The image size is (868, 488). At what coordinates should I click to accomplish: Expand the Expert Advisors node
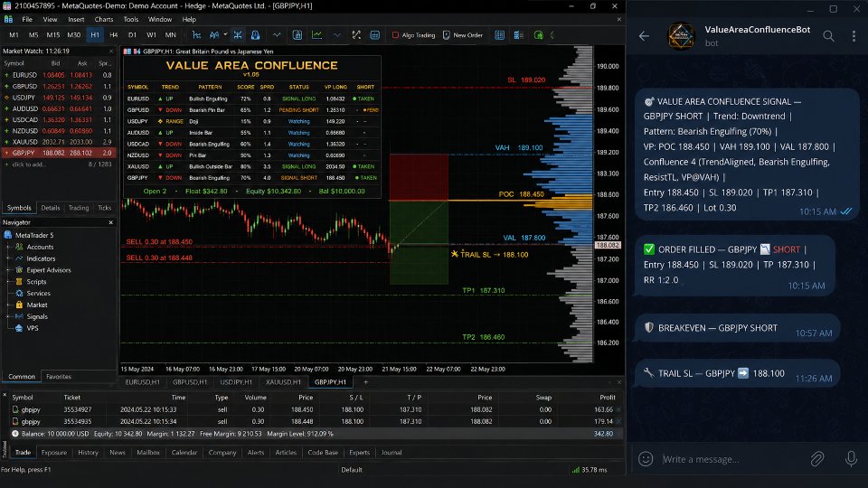click(8, 270)
